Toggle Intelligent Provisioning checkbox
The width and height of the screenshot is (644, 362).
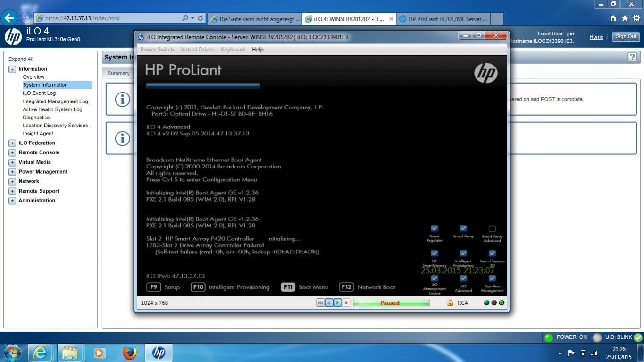[x=463, y=253]
